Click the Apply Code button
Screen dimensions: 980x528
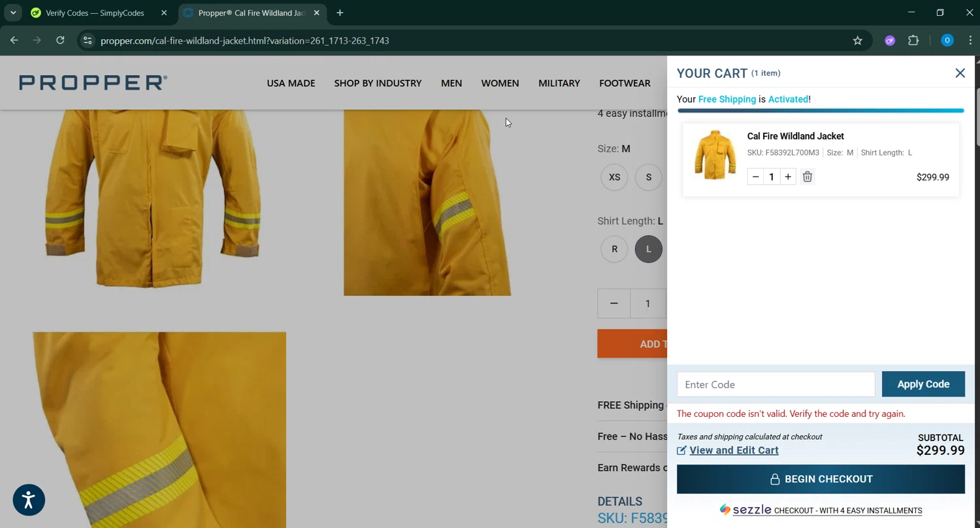[x=923, y=384]
